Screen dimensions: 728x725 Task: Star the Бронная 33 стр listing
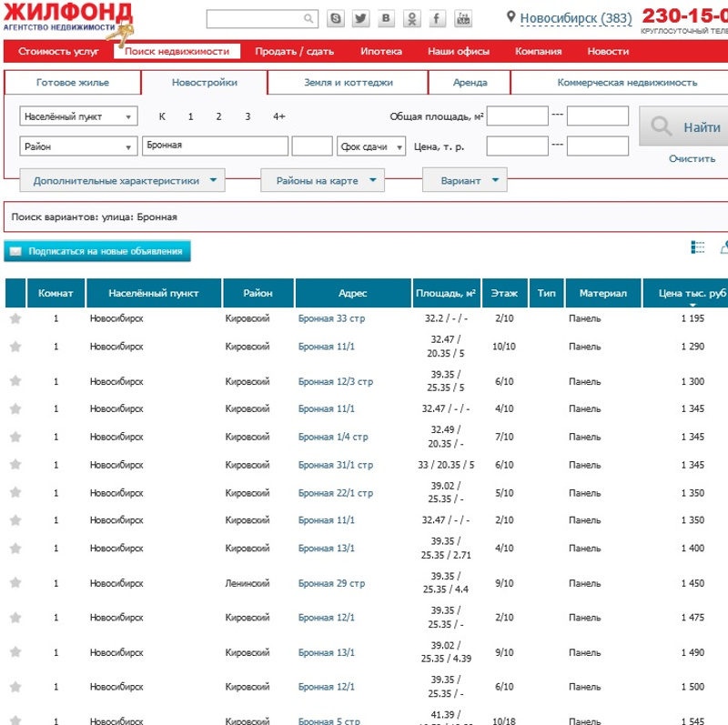tap(15, 319)
